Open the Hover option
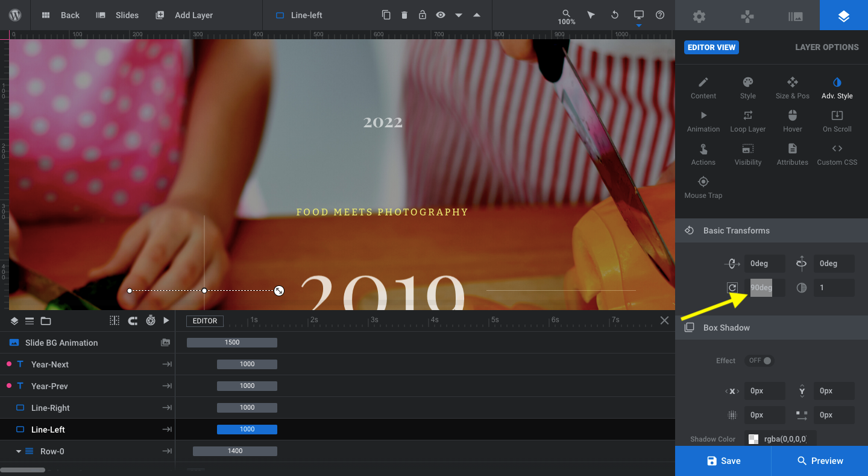The width and height of the screenshot is (868, 476). coord(793,121)
